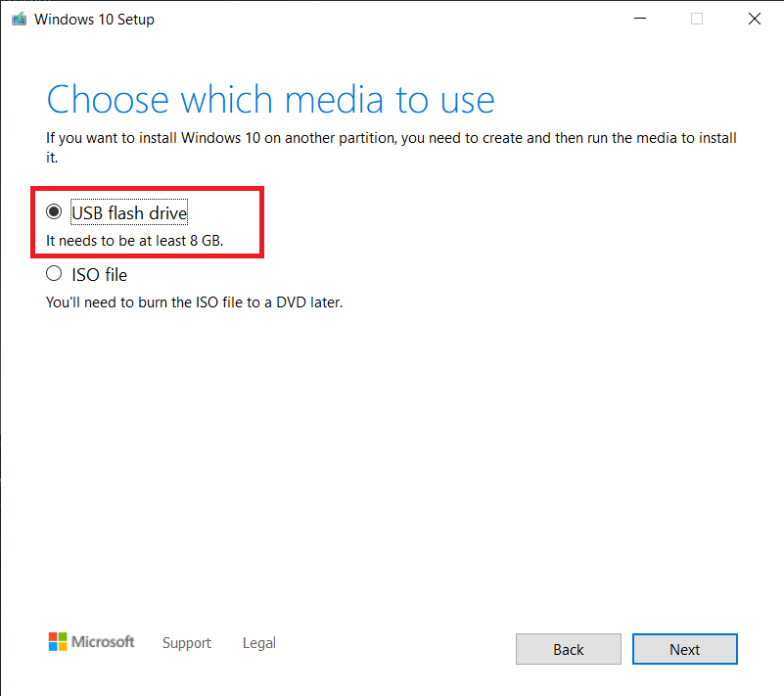784x696 pixels.
Task: Open the Support link
Action: click(x=187, y=643)
